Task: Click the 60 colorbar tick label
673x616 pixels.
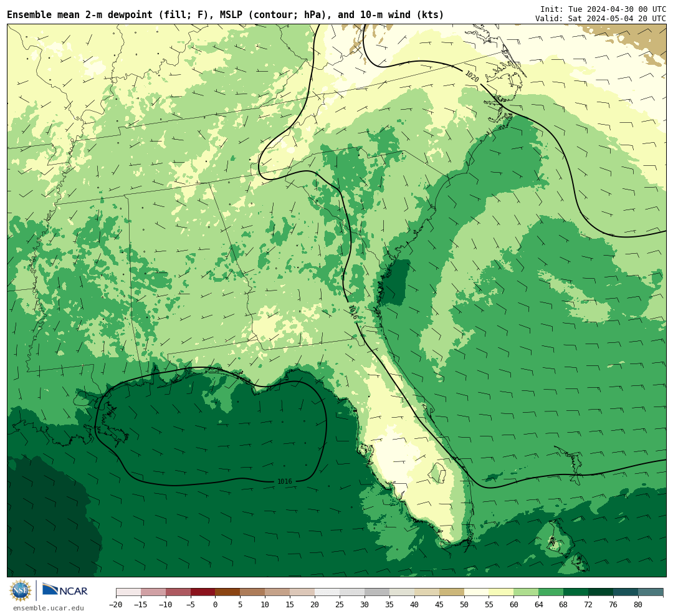Action: coord(514,605)
